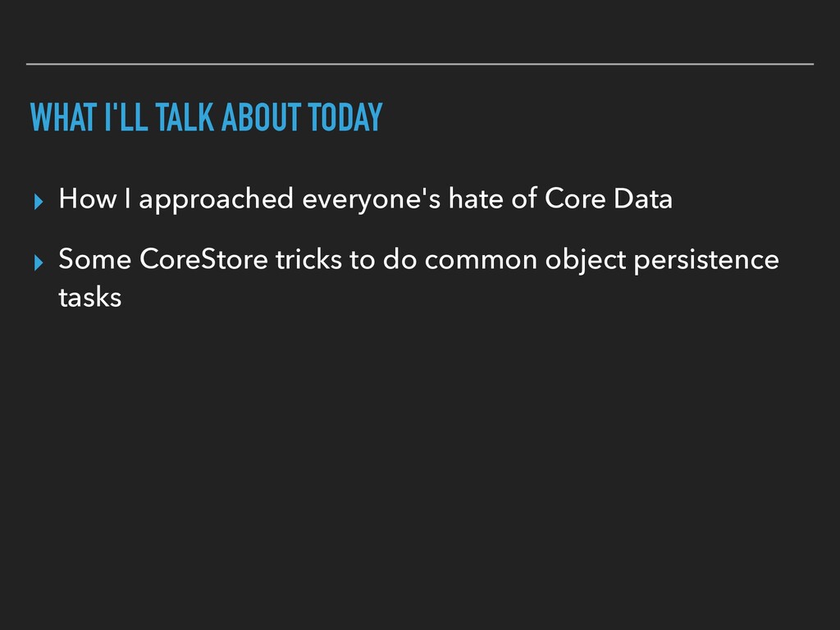Click the word 'object' in the second bullet
Screen dimensions: 840x630
(x=586, y=260)
